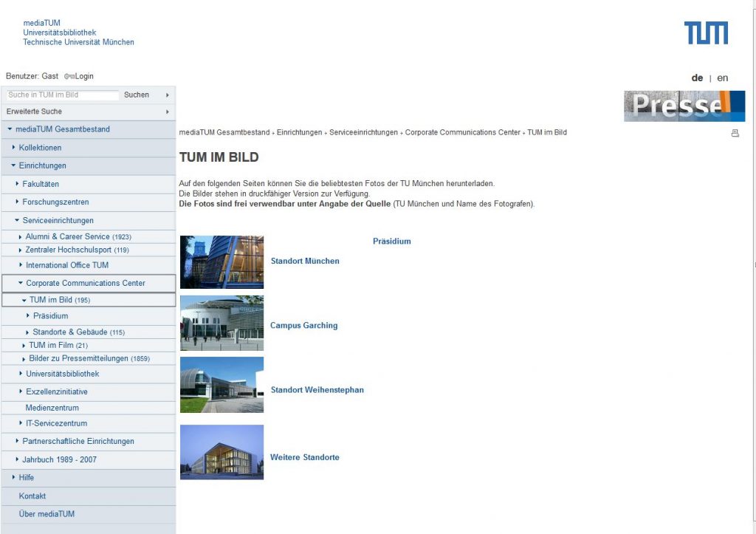Image resolution: width=756 pixels, height=534 pixels.
Task: Open Über mediaTUM page
Action: (x=47, y=514)
